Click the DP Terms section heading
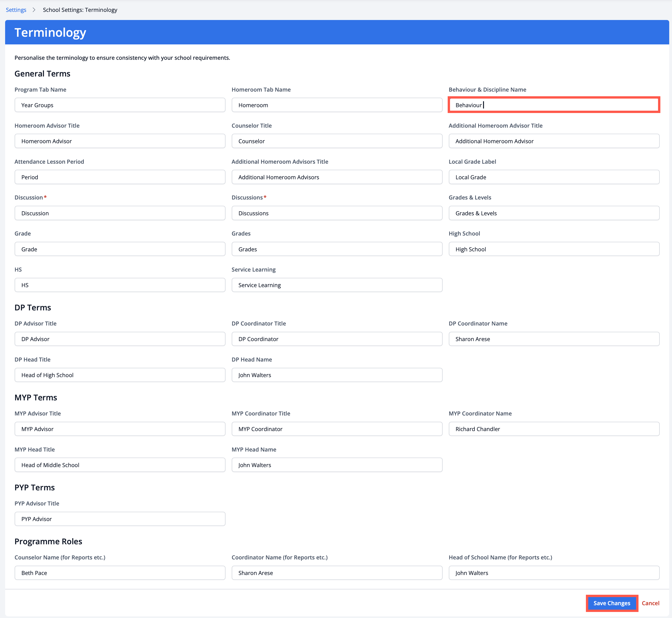Viewport: 672px width, 618px height. pos(33,307)
